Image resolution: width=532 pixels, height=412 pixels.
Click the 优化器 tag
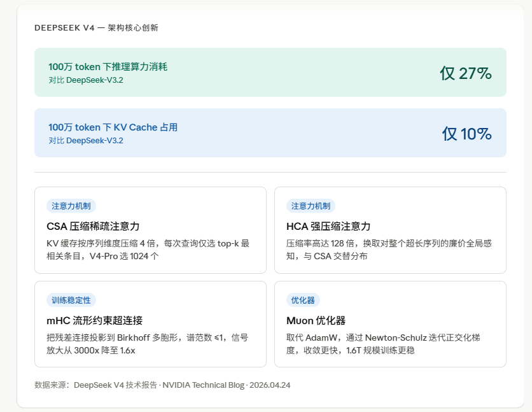(x=303, y=300)
